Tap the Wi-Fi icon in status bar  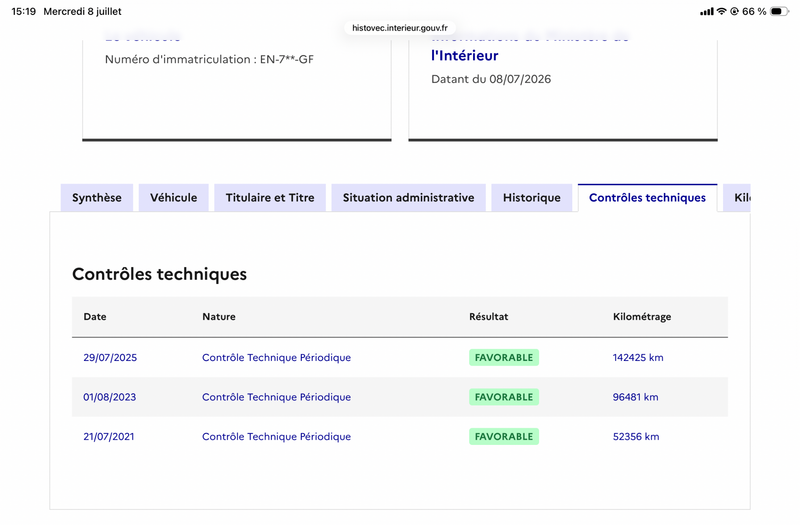[721, 11]
